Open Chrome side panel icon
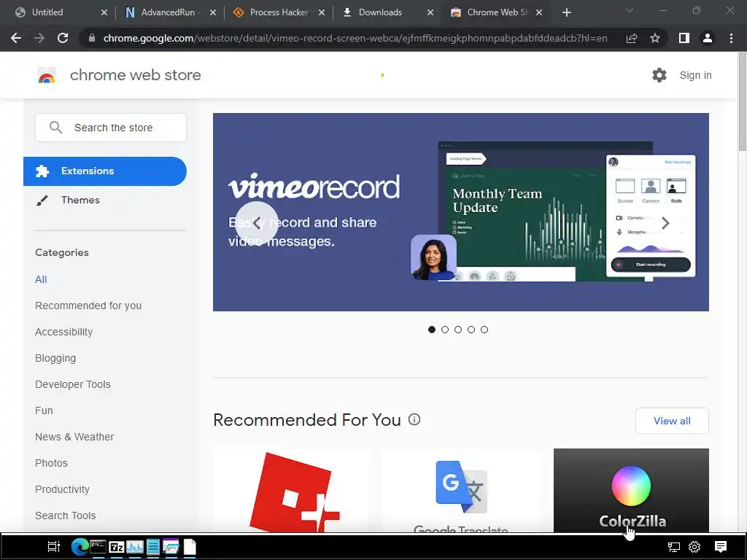This screenshot has width=747, height=560. click(684, 38)
